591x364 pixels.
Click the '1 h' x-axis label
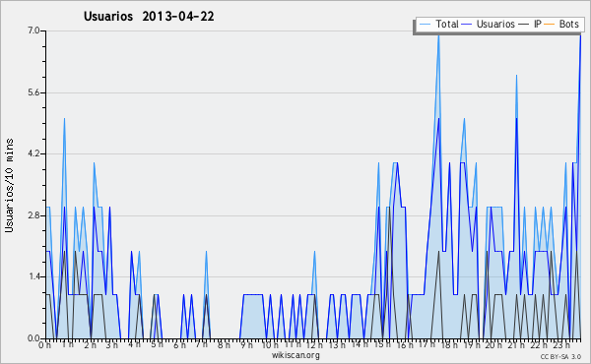(68, 344)
